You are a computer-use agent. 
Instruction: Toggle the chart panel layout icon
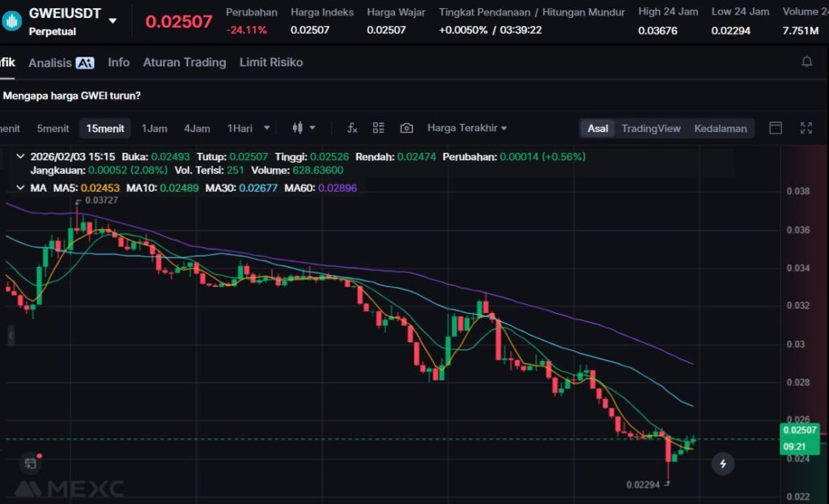coord(776,128)
